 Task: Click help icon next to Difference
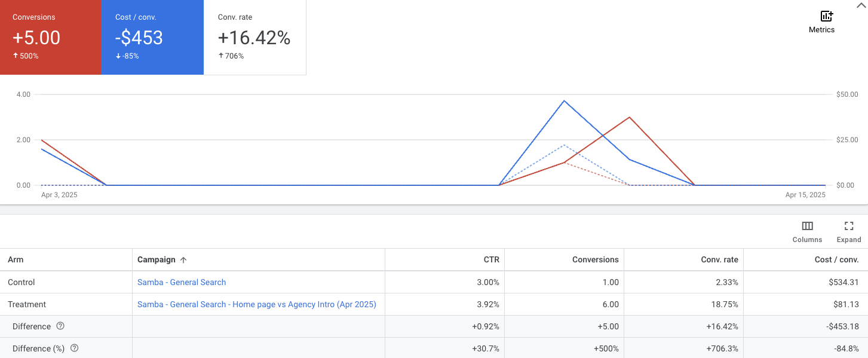click(60, 326)
